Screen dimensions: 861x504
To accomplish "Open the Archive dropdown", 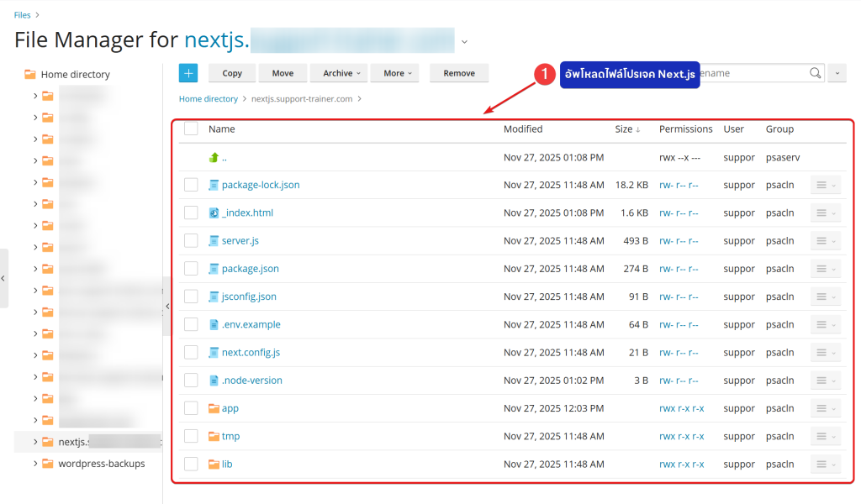I will [x=341, y=73].
